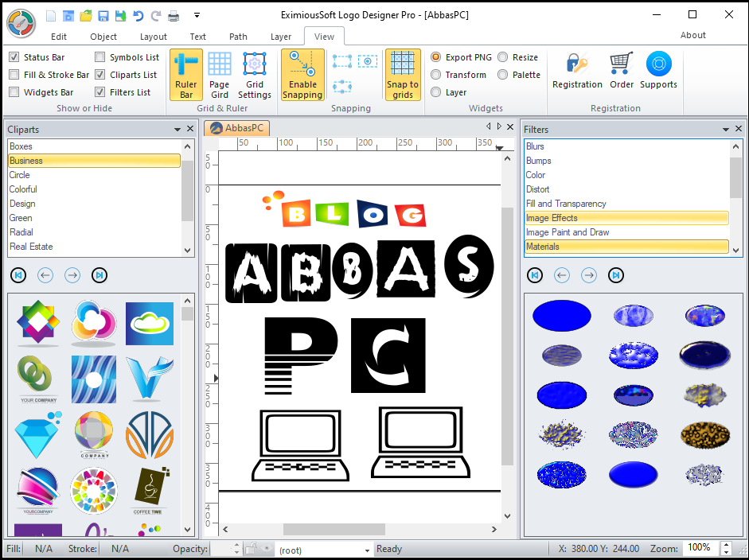Image resolution: width=749 pixels, height=560 pixels.
Task: Go to previous page in Cliparts navigation
Action: click(x=45, y=275)
